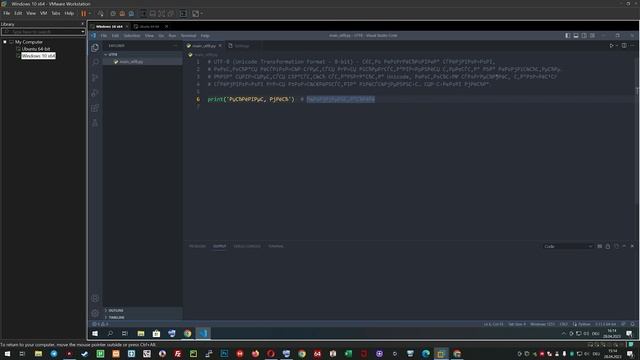The height and width of the screenshot is (360, 640).
Task: Click guest Windows Start button
Action: point(95,333)
